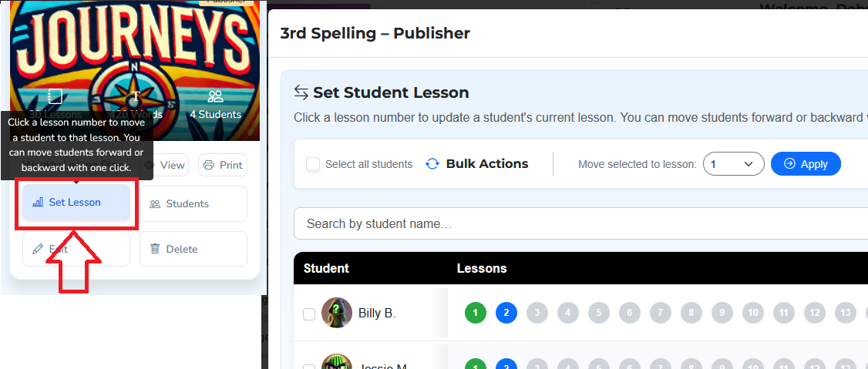Click the Lessons column header

point(482,268)
